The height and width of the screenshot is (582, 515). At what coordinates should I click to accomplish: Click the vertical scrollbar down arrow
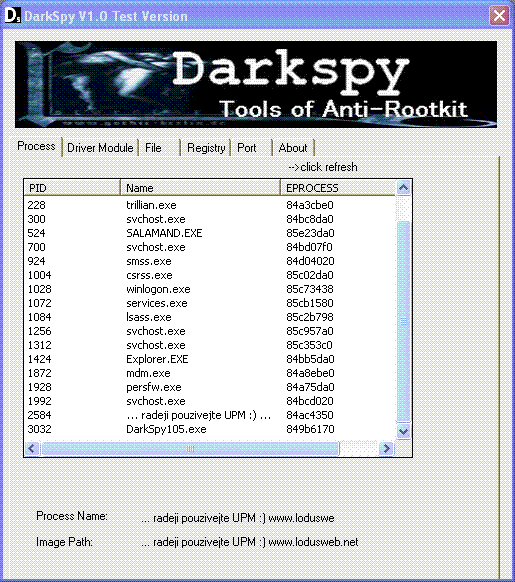pyautogui.click(x=403, y=431)
